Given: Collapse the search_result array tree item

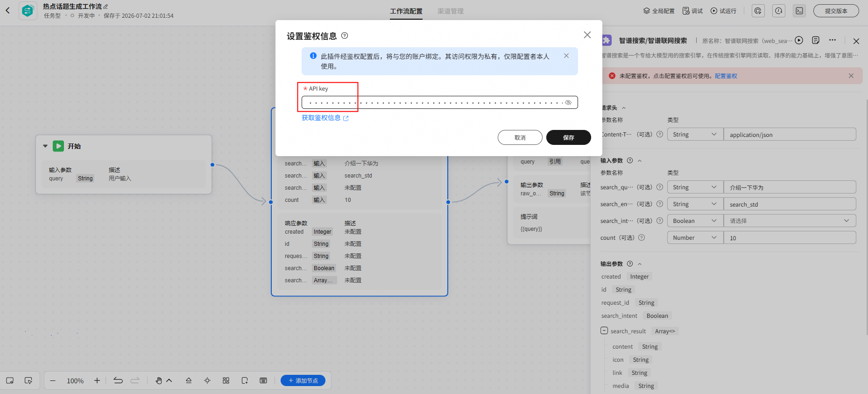Looking at the screenshot, I should (604, 330).
